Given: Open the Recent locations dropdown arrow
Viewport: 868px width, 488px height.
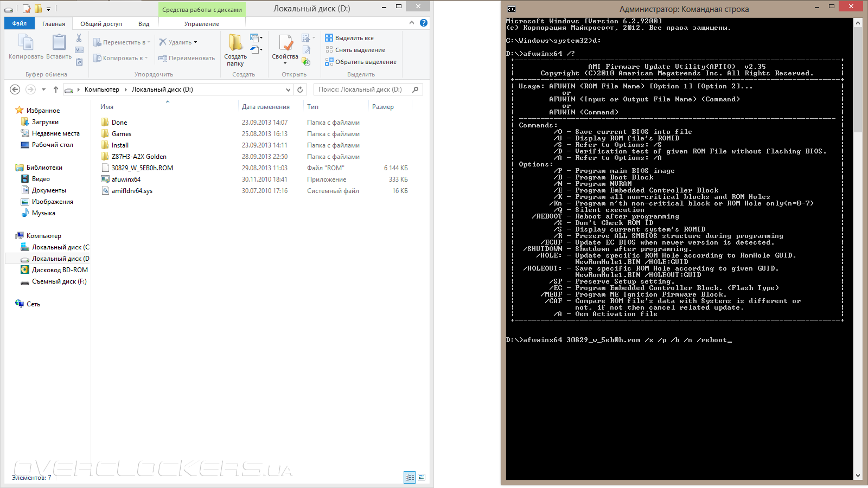Looking at the screenshot, I should (43, 89).
